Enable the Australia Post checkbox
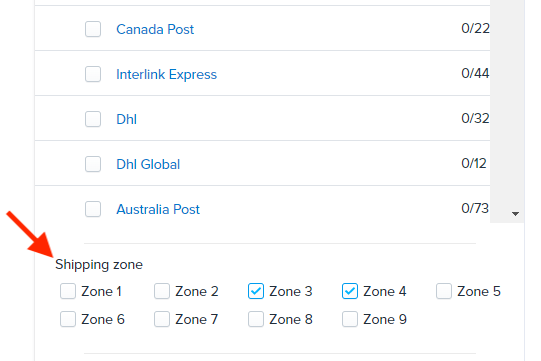541x361 pixels. pos(93,209)
